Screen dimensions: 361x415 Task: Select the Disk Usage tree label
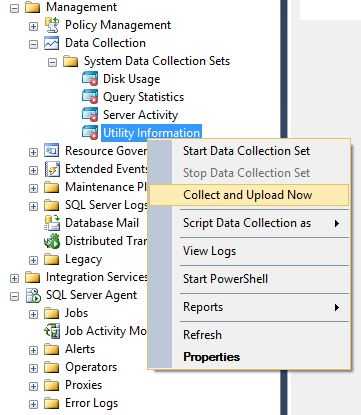(x=132, y=79)
